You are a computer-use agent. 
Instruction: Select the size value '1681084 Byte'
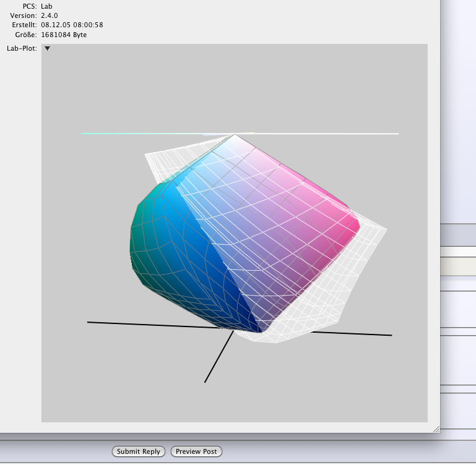pyautogui.click(x=64, y=35)
